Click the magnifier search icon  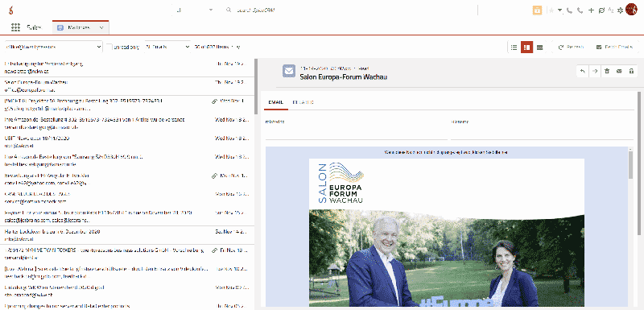click(229, 10)
